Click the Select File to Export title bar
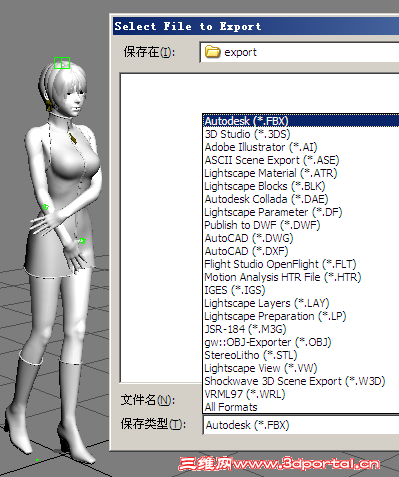The height and width of the screenshot is (477, 399). 256,26
